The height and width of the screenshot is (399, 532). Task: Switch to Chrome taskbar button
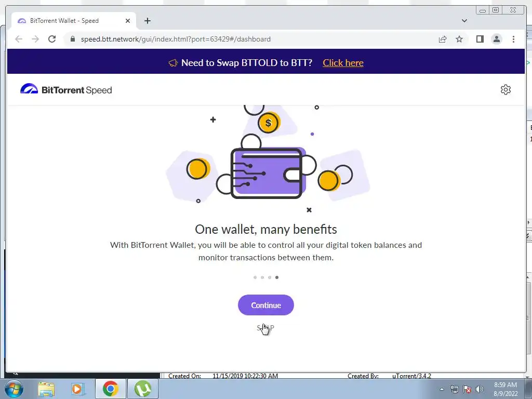point(110,389)
